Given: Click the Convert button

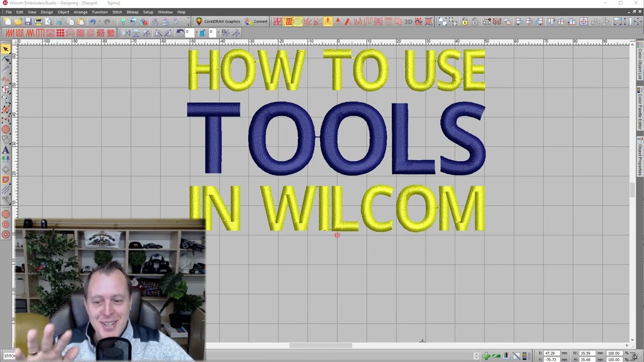Looking at the screenshot, I should click(x=256, y=22).
